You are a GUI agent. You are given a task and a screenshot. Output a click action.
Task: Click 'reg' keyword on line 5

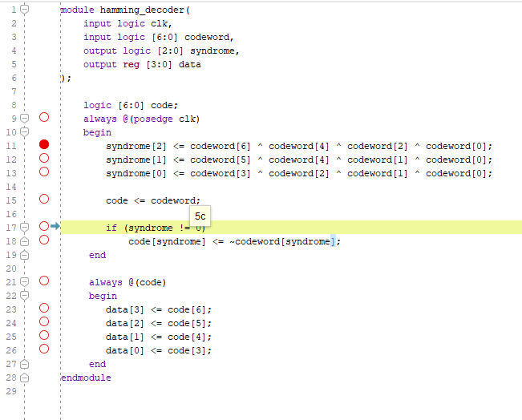point(132,65)
